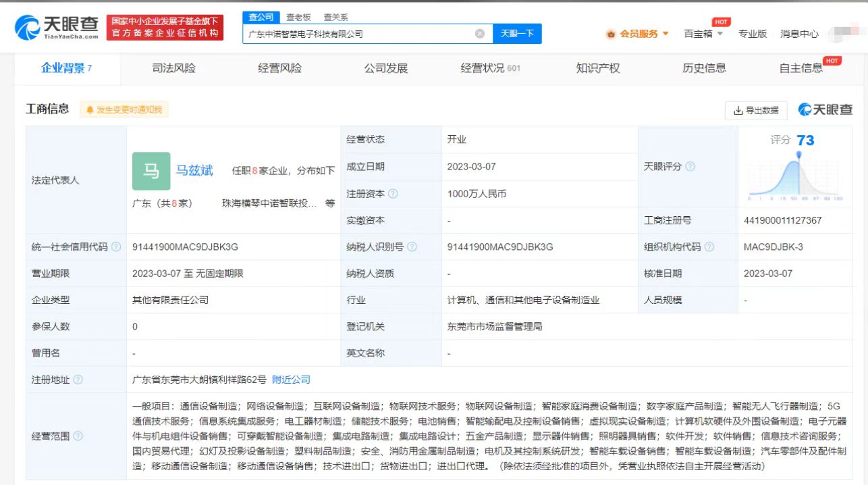
Task: Click the bell icon in 发生变更时通知我
Action: 90,109
